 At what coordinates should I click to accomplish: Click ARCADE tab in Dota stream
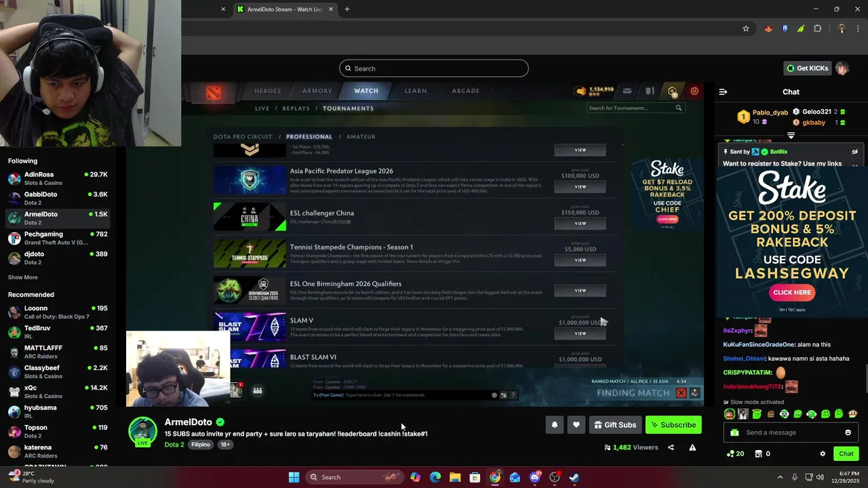click(465, 91)
